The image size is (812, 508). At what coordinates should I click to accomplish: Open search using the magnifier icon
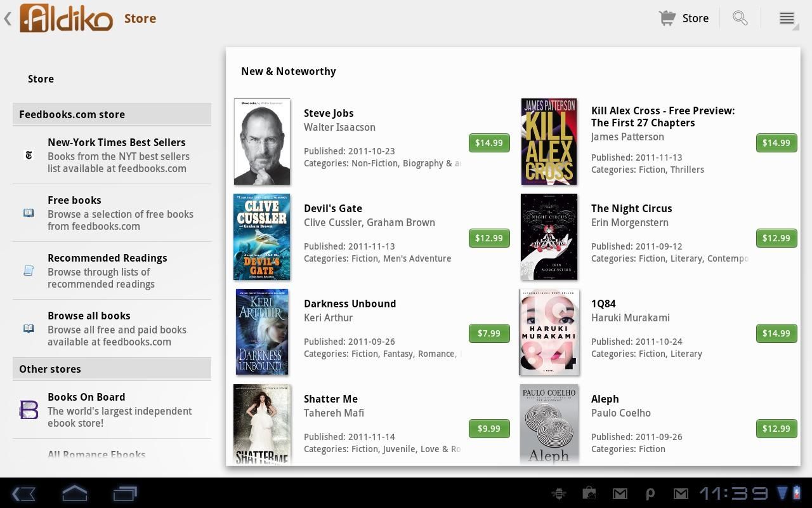coord(740,18)
